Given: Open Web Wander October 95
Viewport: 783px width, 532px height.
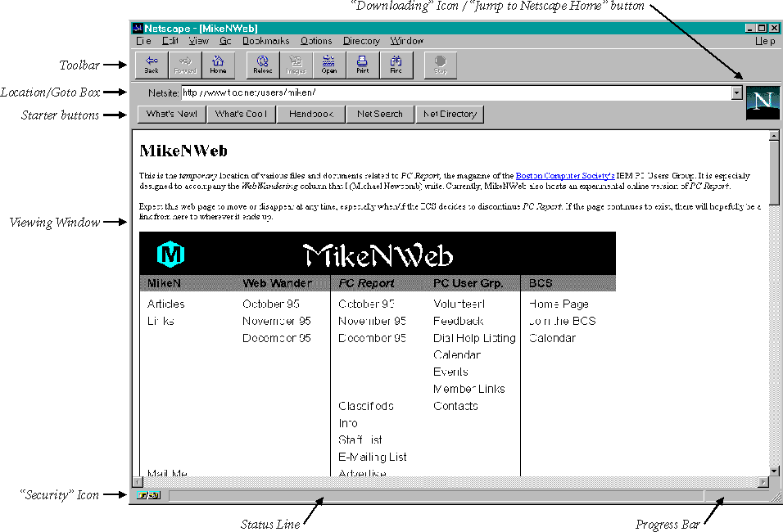Looking at the screenshot, I should [270, 304].
